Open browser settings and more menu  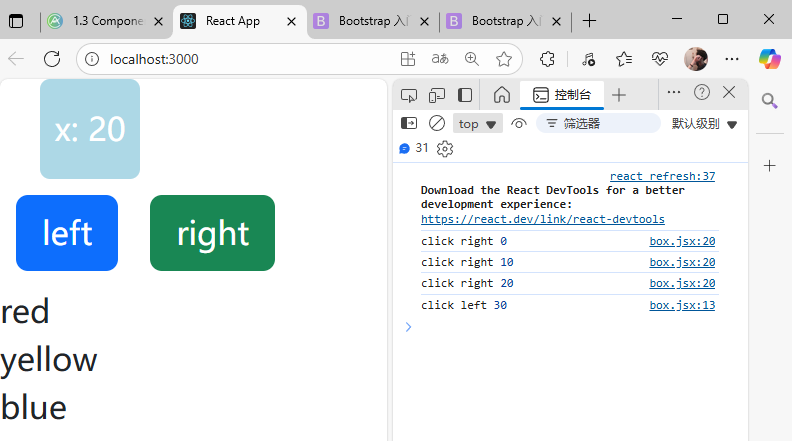[731, 59]
